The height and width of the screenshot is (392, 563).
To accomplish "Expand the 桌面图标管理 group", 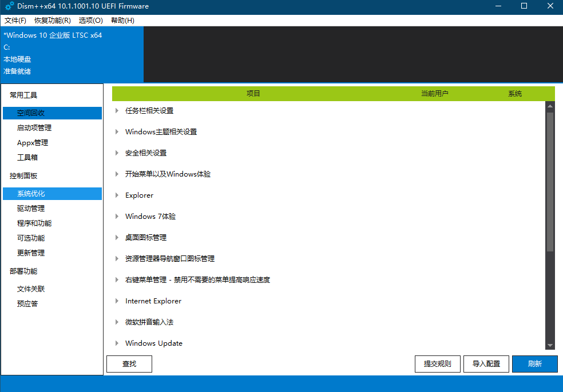I will [117, 238].
